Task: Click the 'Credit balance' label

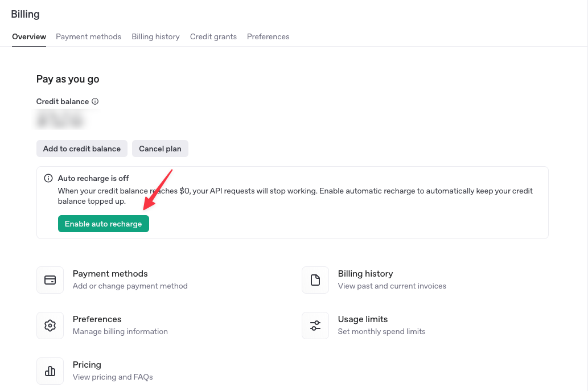Action: [x=63, y=102]
